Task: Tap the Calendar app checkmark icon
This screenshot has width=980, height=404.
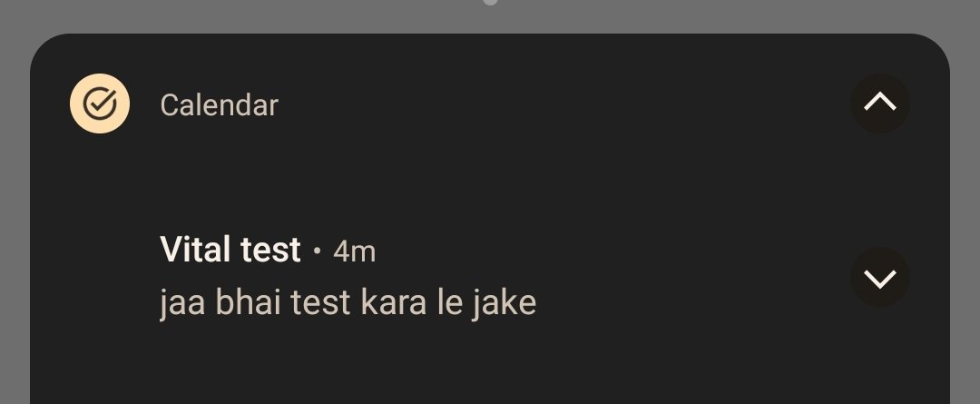Action: (x=100, y=103)
